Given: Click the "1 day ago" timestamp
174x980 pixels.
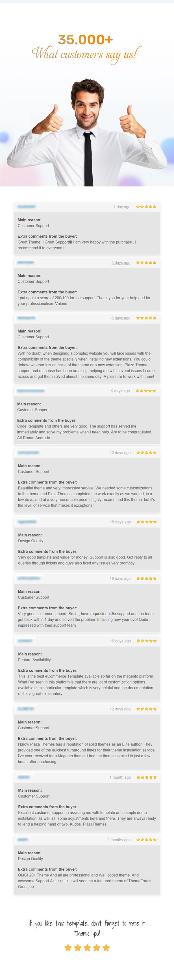Looking at the screenshot, I should pyautogui.click(x=121, y=207).
